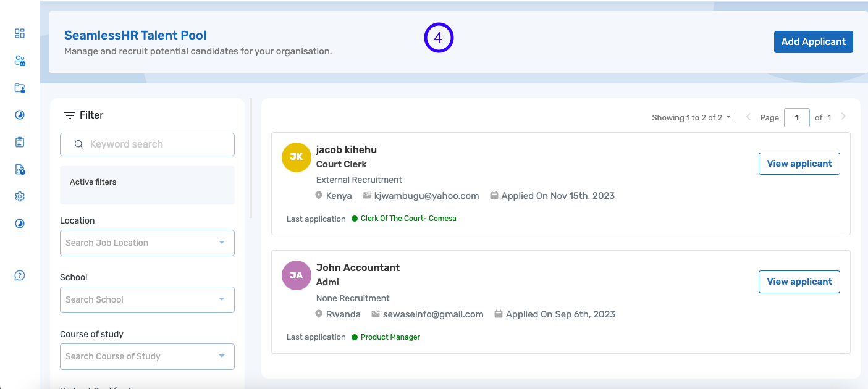The height and width of the screenshot is (389, 868).
Task: Click the pie chart icon below the gear icon
Action: point(20,224)
